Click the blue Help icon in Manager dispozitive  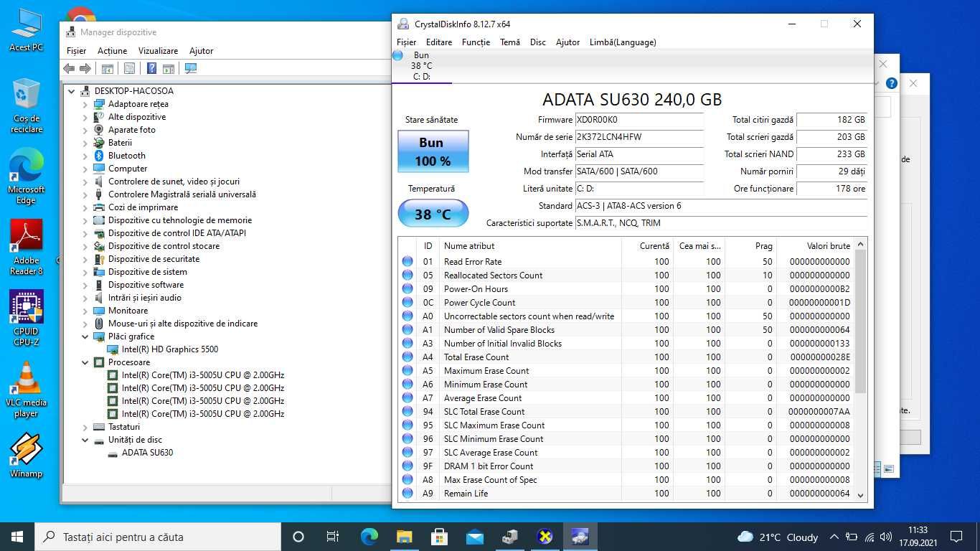click(x=151, y=68)
